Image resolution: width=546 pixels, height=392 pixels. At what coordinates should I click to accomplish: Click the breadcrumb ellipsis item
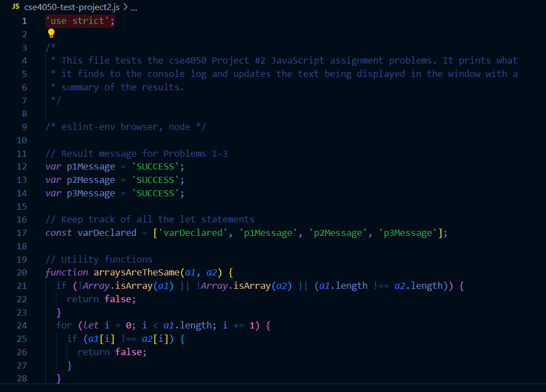tap(134, 8)
